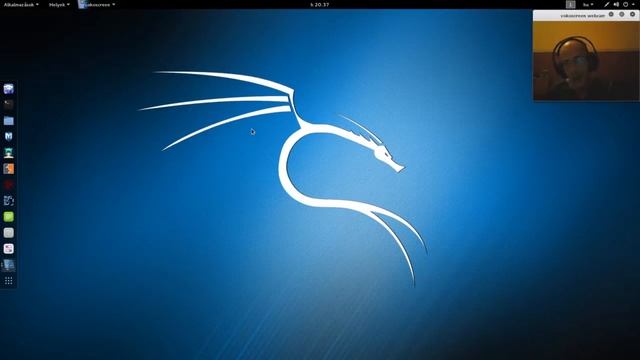
Task: Open the Helyek menu
Action: click(59, 4)
